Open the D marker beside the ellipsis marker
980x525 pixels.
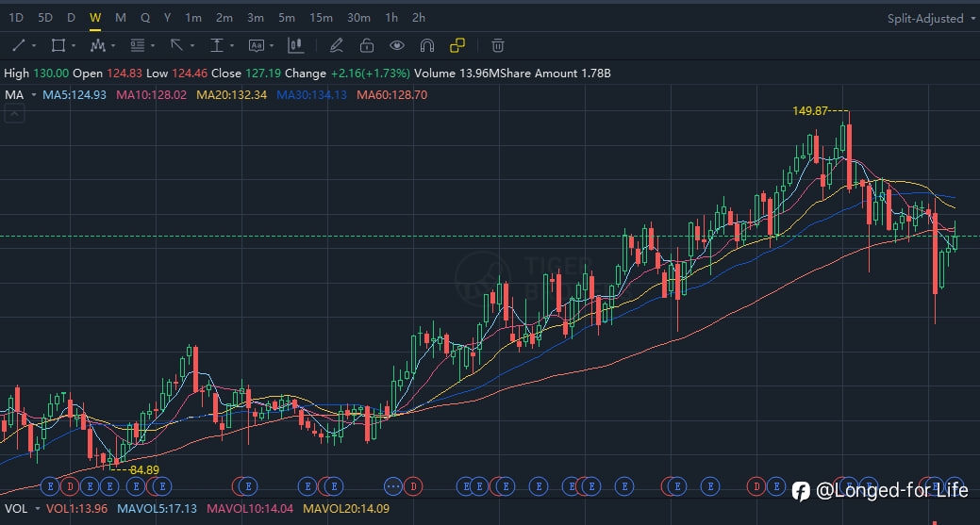(x=413, y=485)
